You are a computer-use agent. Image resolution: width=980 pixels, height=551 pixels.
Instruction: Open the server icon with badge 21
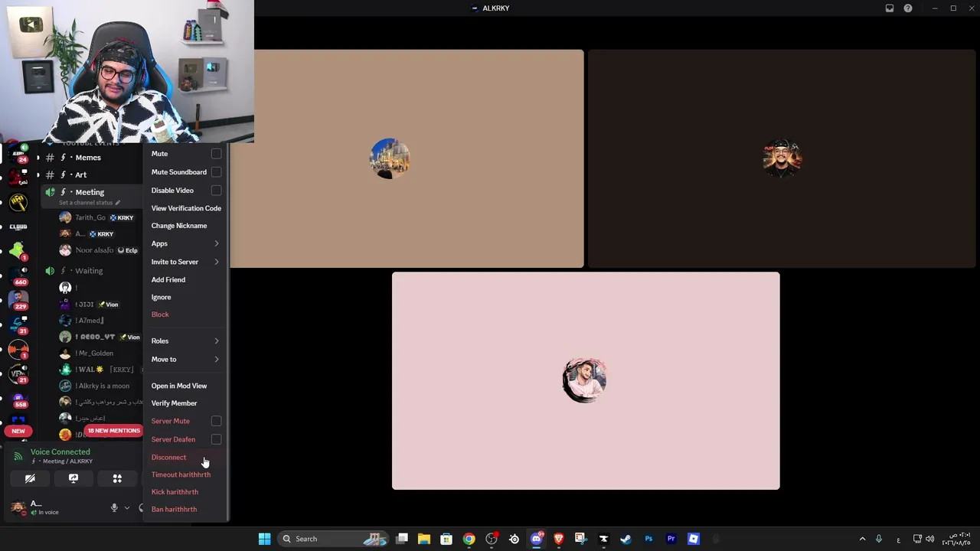[x=19, y=373]
